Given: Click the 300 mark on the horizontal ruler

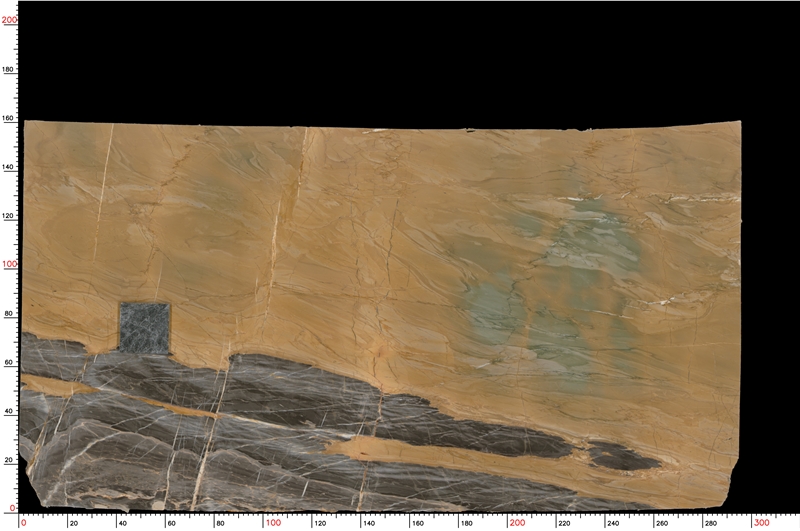Looking at the screenshot, I should (762, 522).
